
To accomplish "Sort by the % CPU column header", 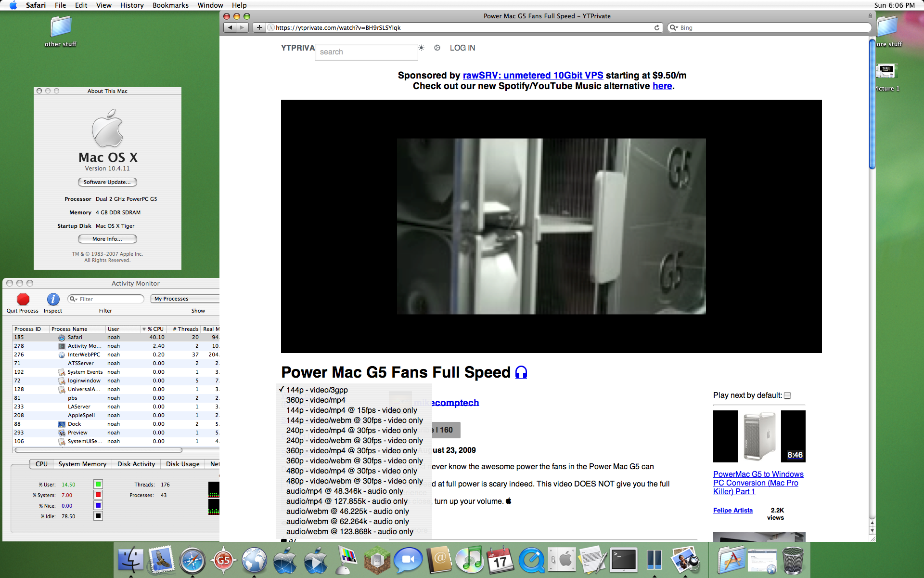I will pyautogui.click(x=155, y=329).
